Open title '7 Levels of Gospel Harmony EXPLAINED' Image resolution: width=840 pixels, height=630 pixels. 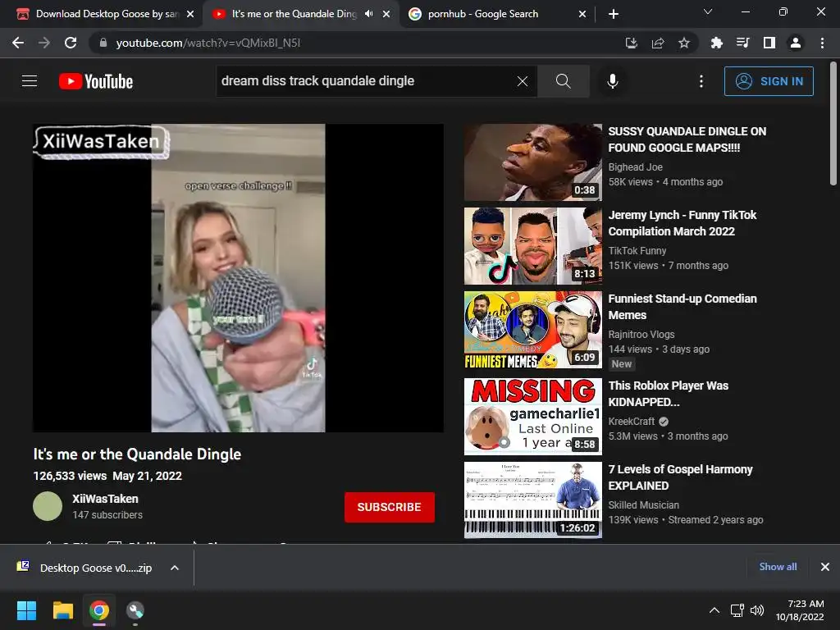coord(680,477)
